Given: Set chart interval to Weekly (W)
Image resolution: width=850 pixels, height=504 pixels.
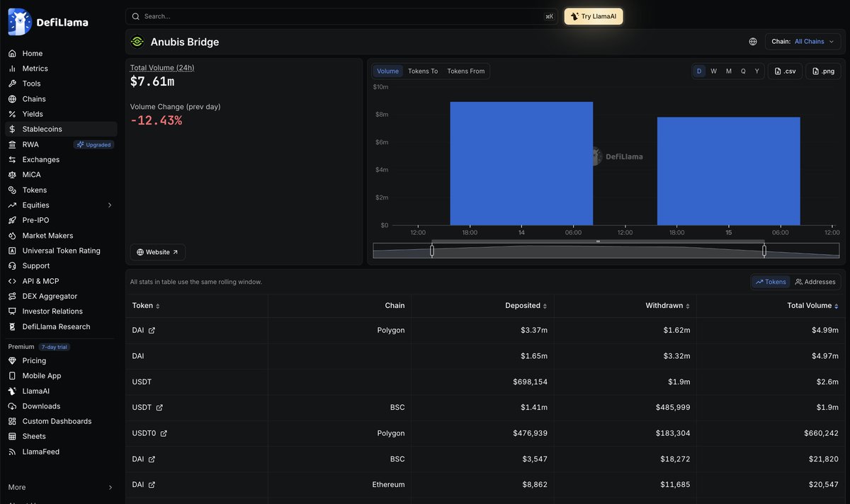Looking at the screenshot, I should tap(714, 71).
